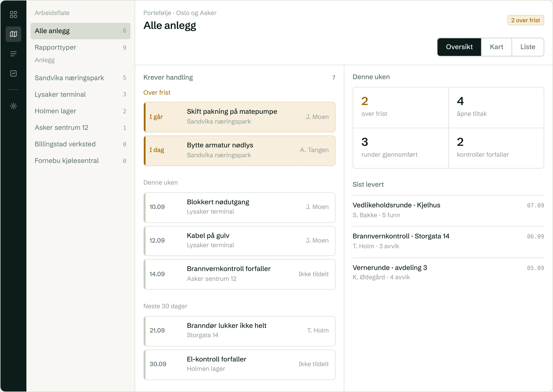This screenshot has height=392, width=553.
Task: Switch to the Oversikt view tab
Action: tap(459, 47)
